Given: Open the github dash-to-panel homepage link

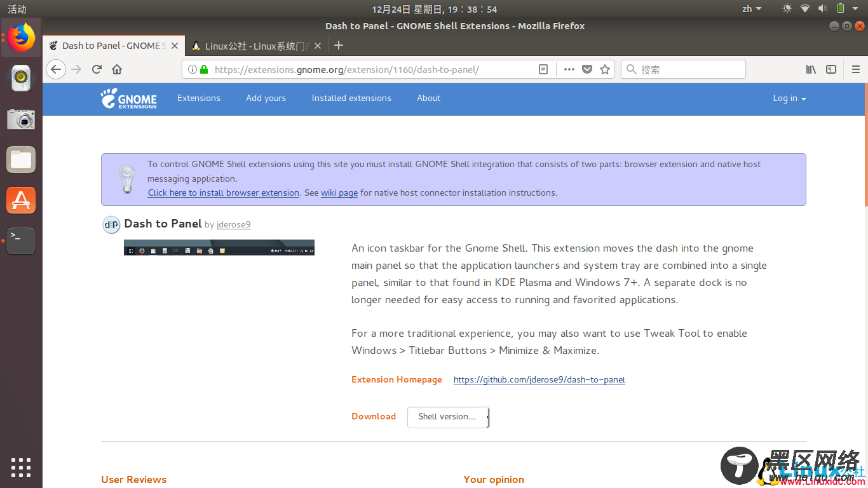Looking at the screenshot, I should pos(539,380).
